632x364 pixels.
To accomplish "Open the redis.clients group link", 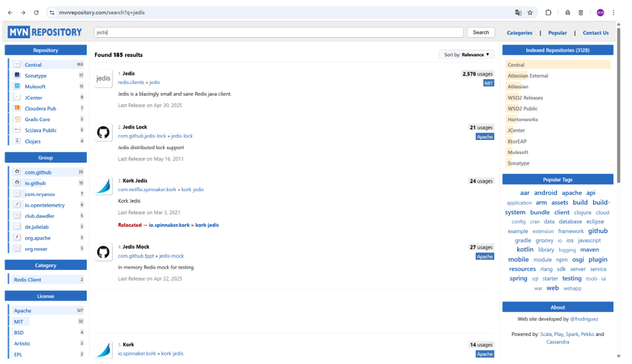I will (x=131, y=82).
